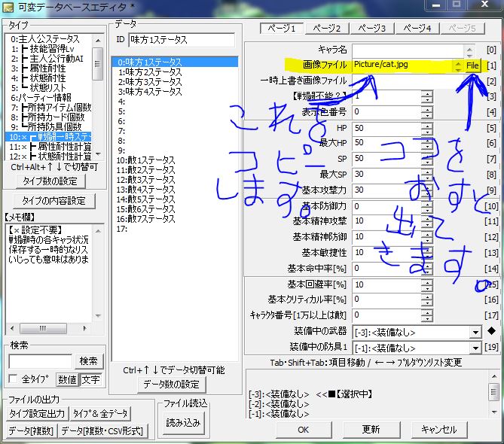The image size is (504, 444).
Task: Increase the HP spinner value
Action: point(427,125)
